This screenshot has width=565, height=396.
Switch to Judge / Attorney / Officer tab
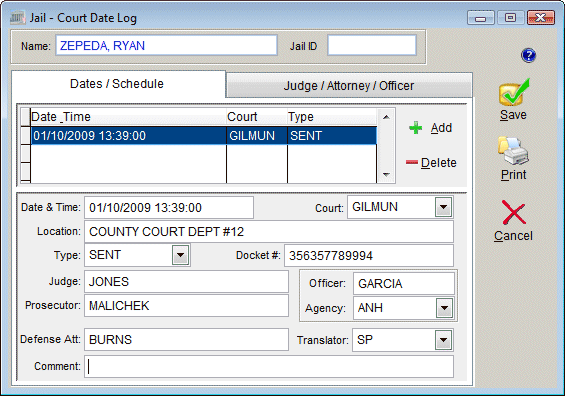tap(349, 86)
